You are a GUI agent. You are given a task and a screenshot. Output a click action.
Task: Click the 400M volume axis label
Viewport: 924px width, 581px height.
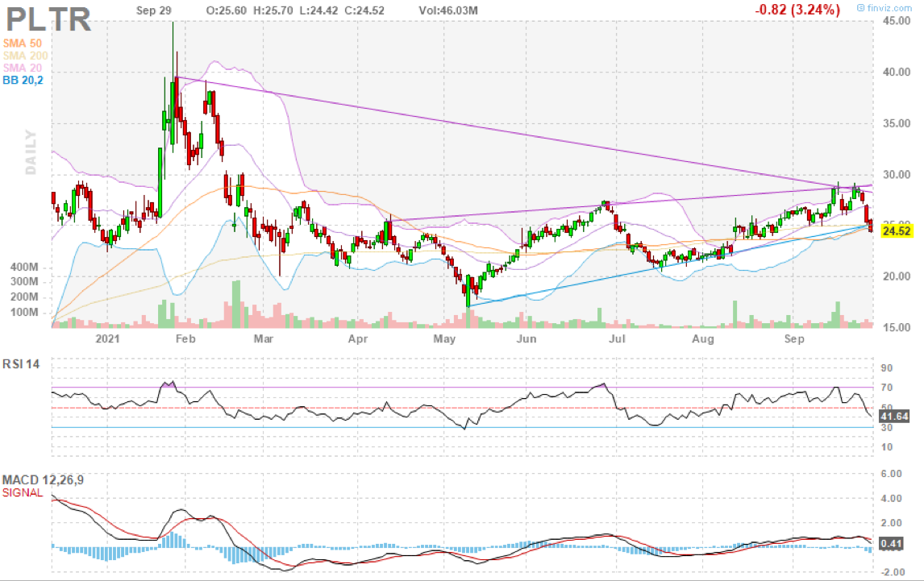(x=24, y=267)
